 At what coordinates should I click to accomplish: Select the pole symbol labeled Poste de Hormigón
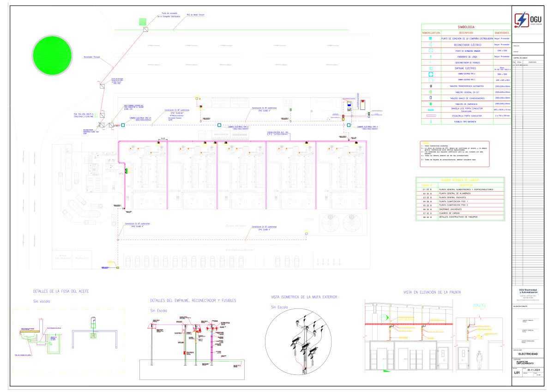click(x=102, y=86)
